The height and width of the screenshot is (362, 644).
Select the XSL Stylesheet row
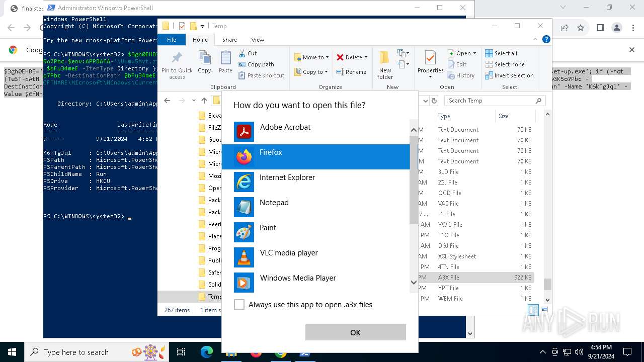pos(475,256)
